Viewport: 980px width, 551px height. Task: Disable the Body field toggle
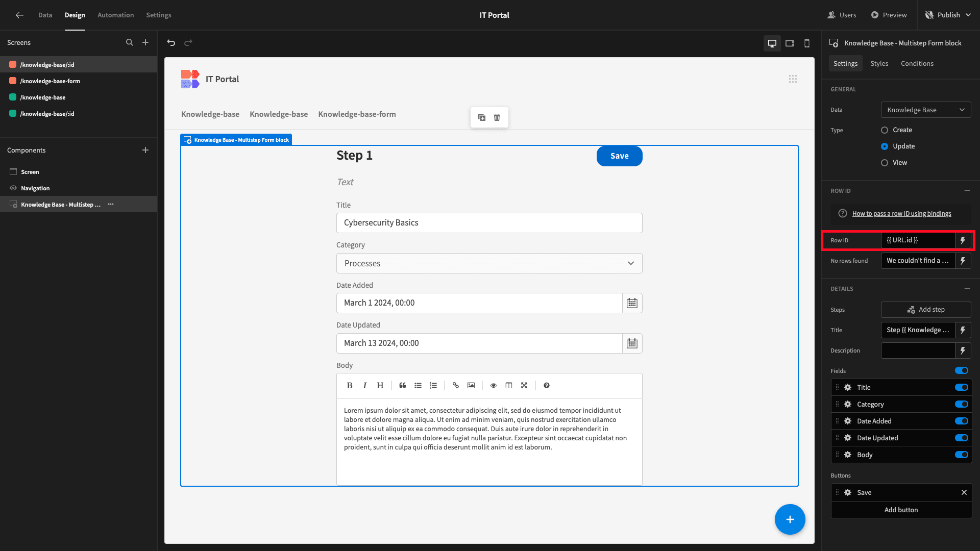pyautogui.click(x=962, y=455)
